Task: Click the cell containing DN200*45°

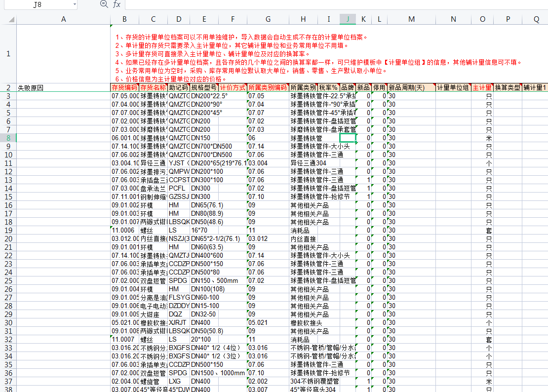Action: click(204, 113)
